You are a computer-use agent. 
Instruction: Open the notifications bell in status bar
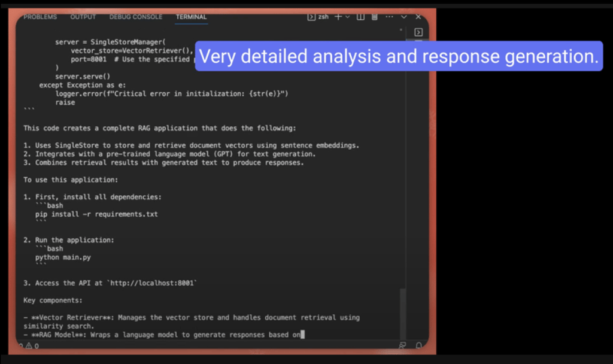point(418,345)
